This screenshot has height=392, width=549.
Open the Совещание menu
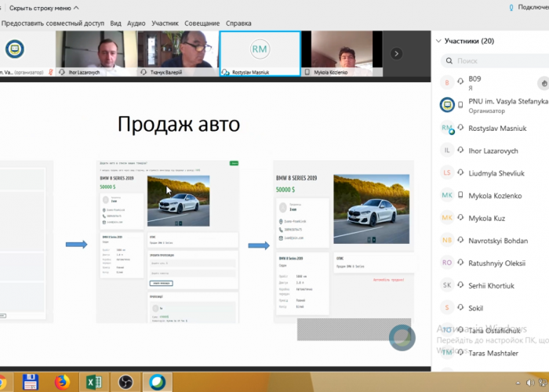click(202, 24)
